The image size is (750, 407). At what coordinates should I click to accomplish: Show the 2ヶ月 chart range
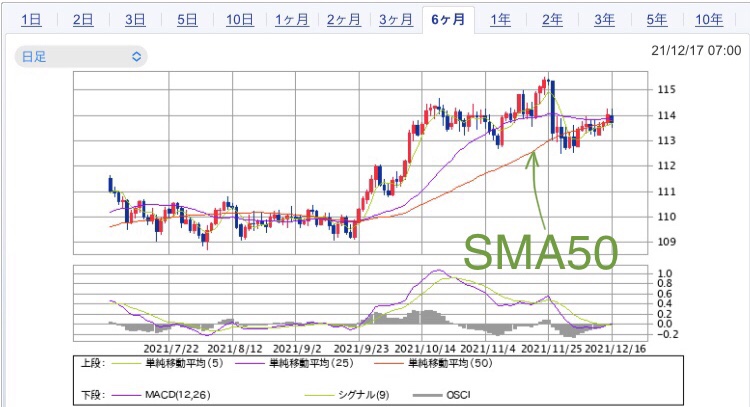click(x=344, y=20)
